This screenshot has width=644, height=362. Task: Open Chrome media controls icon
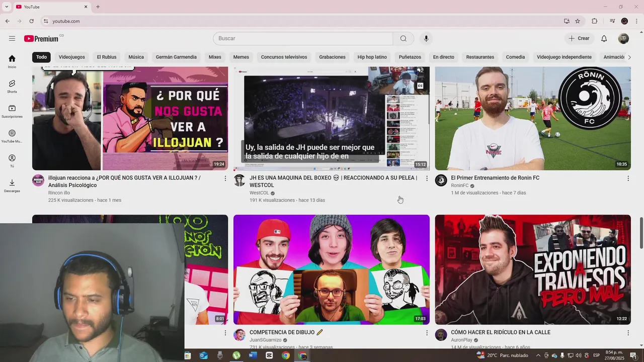(x=612, y=21)
